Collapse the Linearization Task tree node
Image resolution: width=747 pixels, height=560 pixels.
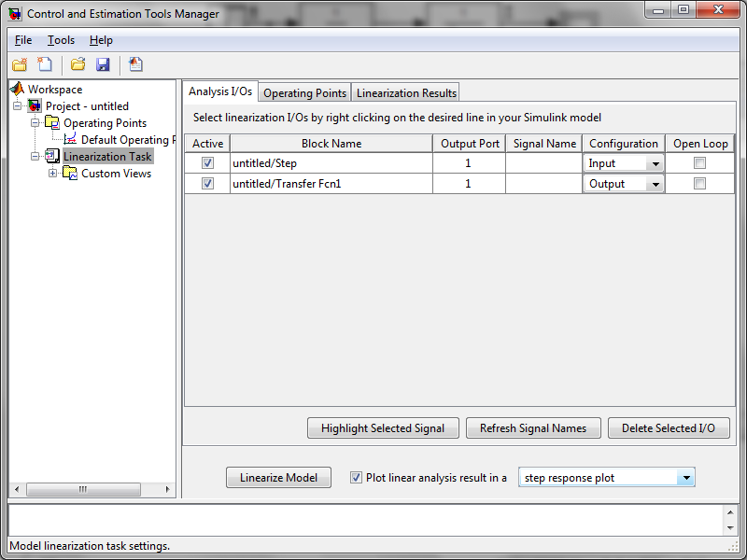coord(35,156)
